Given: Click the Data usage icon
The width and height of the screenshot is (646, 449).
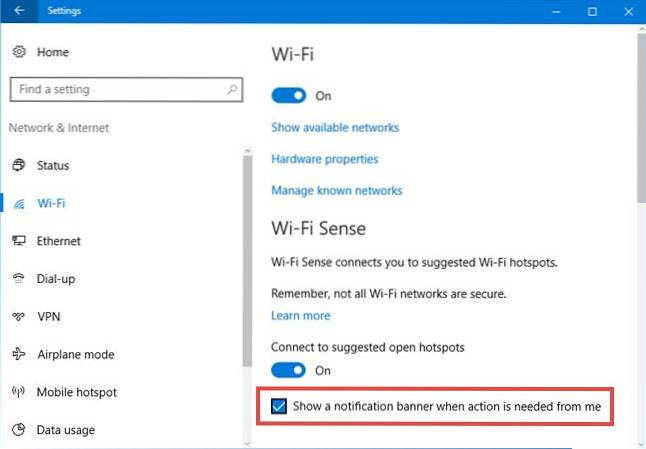Looking at the screenshot, I should click(x=19, y=430).
